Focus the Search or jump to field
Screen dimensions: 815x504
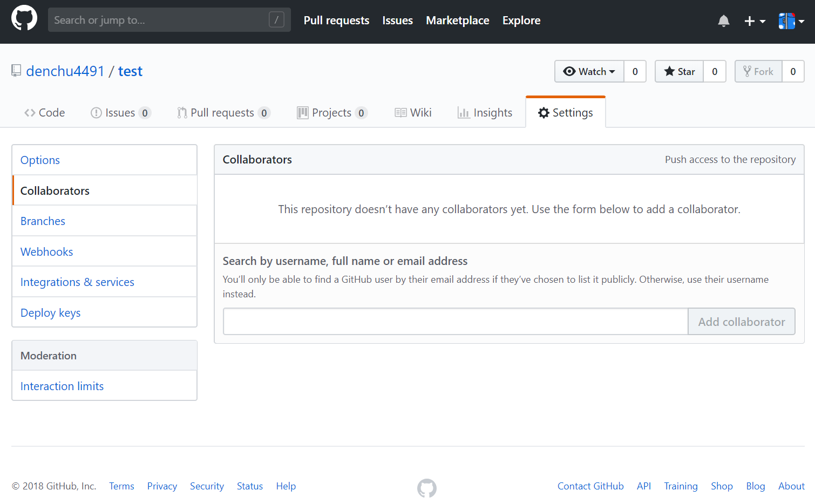[169, 20]
